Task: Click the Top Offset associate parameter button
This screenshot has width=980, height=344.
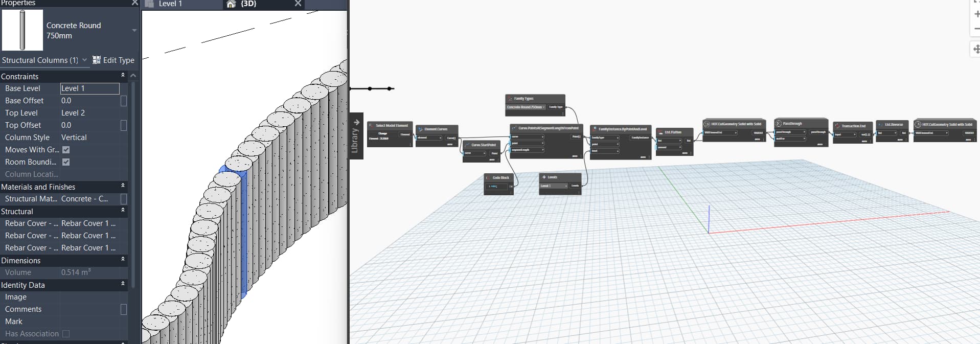Action: pos(123,125)
